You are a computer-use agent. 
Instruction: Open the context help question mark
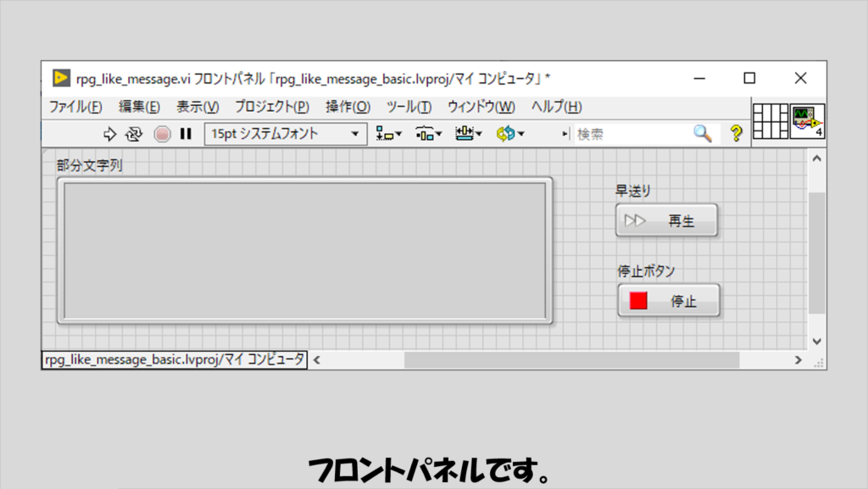click(736, 134)
